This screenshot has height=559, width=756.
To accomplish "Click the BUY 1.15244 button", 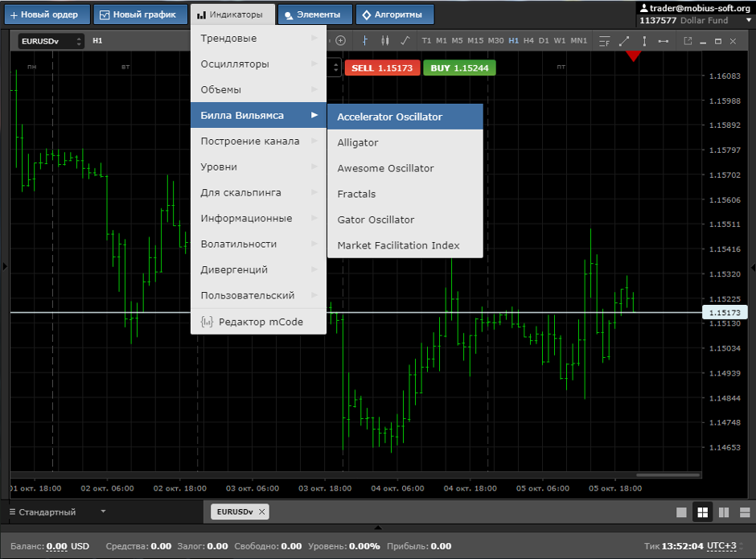I will pos(459,68).
